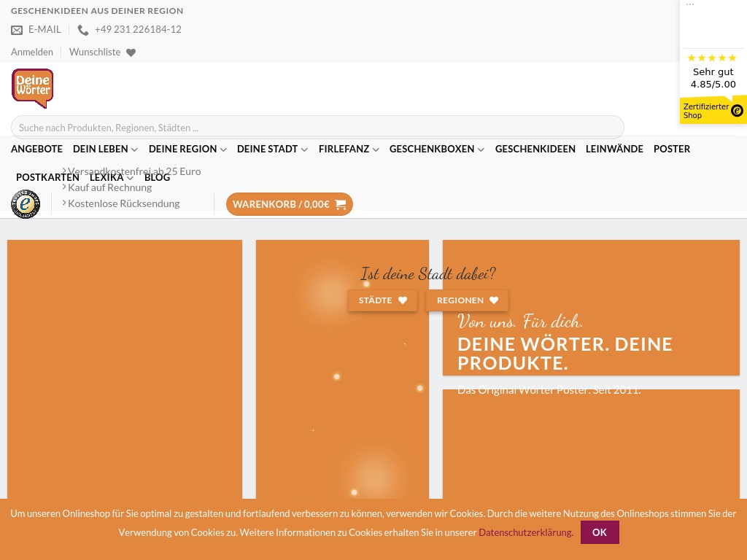This screenshot has width=747, height=560.
Task: Click the Deine Wörter logo
Action: [32, 88]
